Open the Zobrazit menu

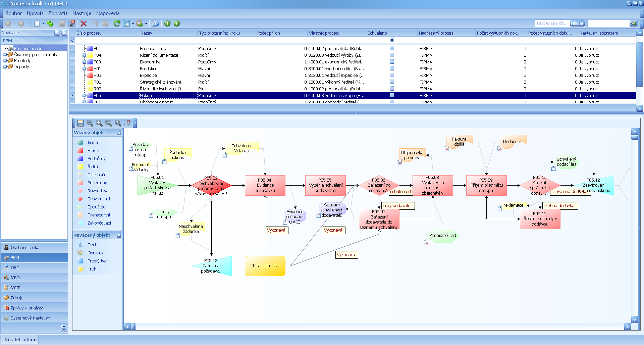(58, 13)
